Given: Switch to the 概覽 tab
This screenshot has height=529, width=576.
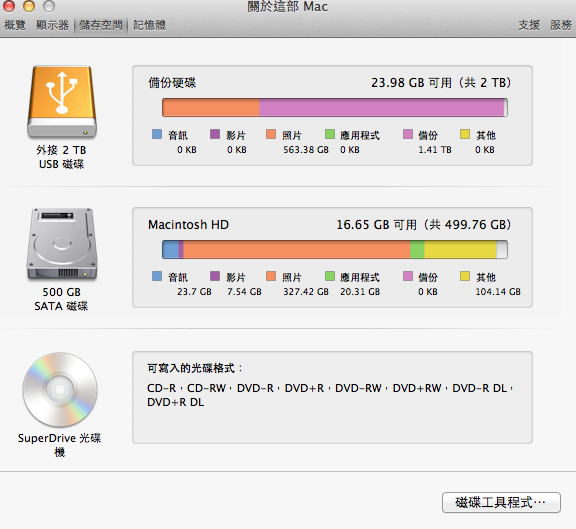Looking at the screenshot, I should 15,25.
